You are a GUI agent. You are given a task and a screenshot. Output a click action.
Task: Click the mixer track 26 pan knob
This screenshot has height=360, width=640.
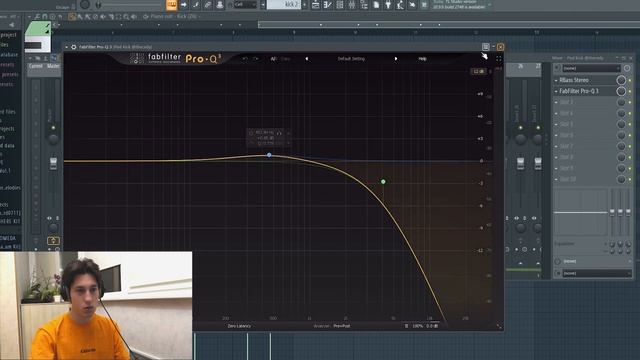tap(520, 139)
